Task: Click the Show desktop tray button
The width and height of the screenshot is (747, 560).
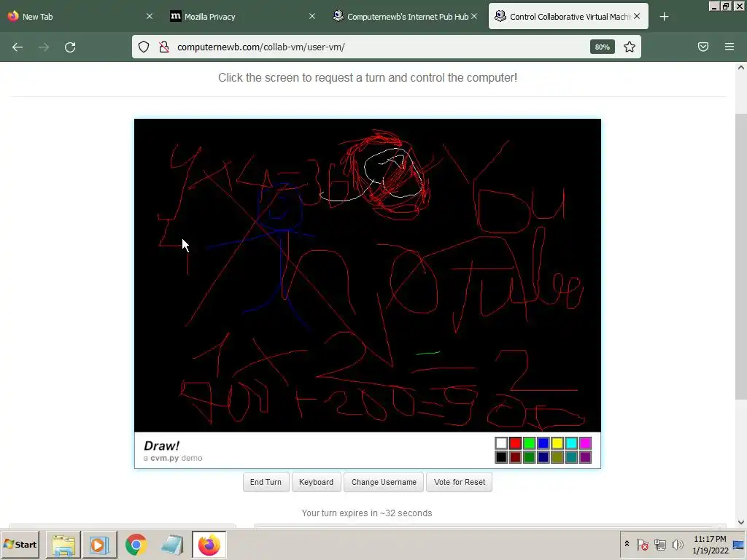Action: click(x=739, y=545)
